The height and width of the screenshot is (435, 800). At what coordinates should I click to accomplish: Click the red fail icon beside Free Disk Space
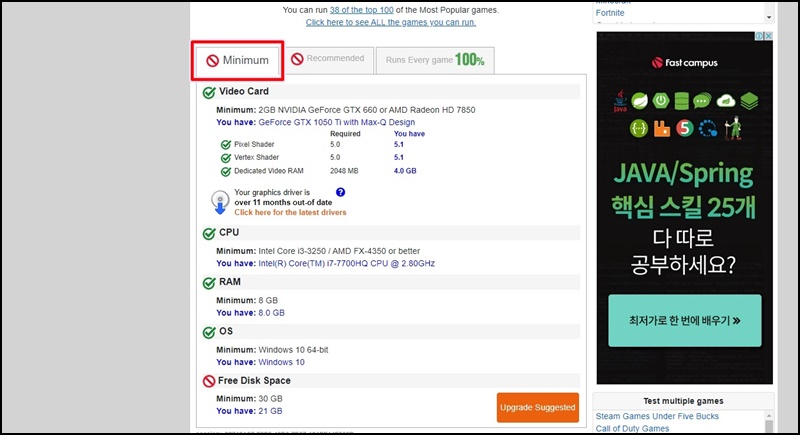click(x=209, y=381)
